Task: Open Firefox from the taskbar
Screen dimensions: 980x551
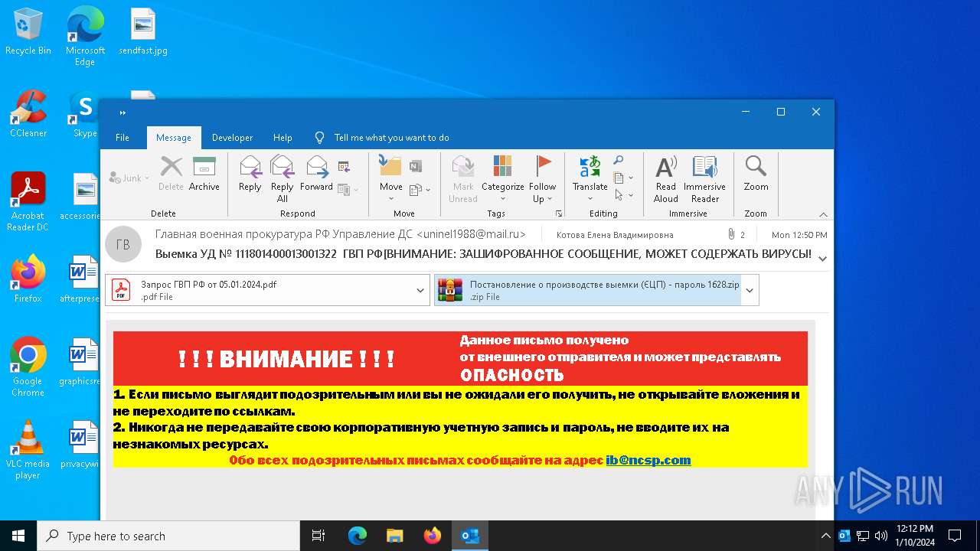Action: coord(433,536)
